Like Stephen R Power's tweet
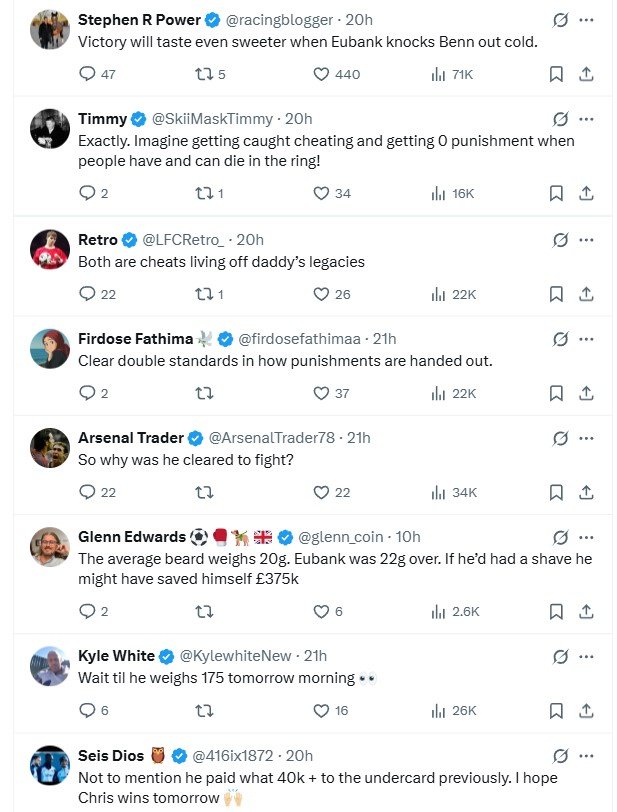Viewport: 617px width, 812px height. [321, 74]
